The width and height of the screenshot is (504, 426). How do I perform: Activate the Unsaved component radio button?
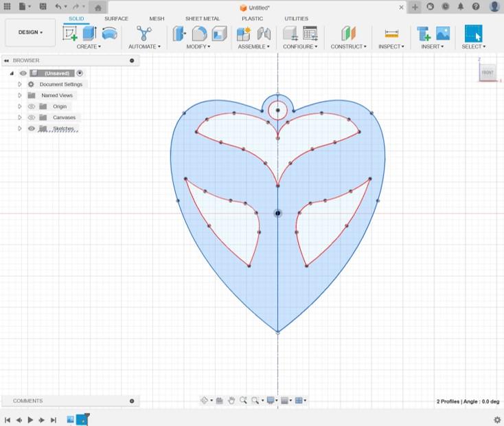tap(80, 74)
